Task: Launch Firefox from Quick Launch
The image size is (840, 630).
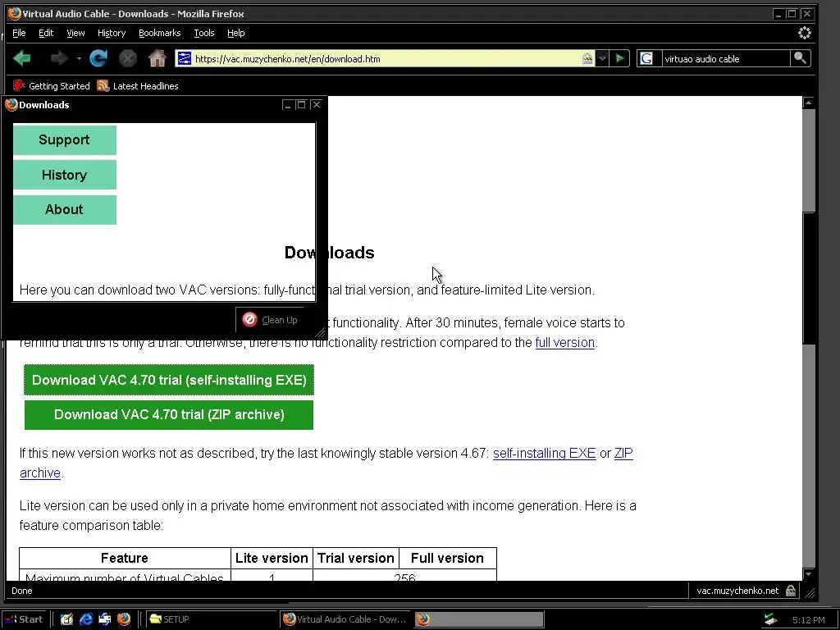Action: 124,619
